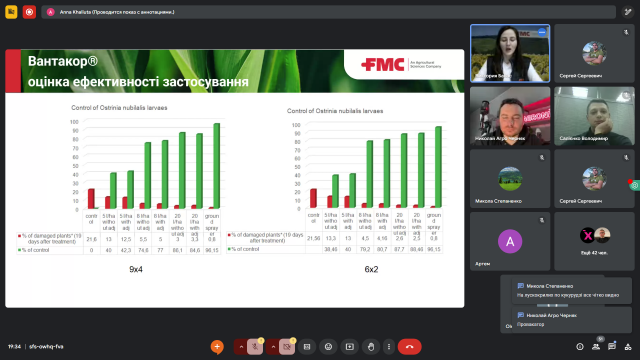The image size is (640, 360).
Task: Open activities shapes icon
Action: tap(628, 347)
